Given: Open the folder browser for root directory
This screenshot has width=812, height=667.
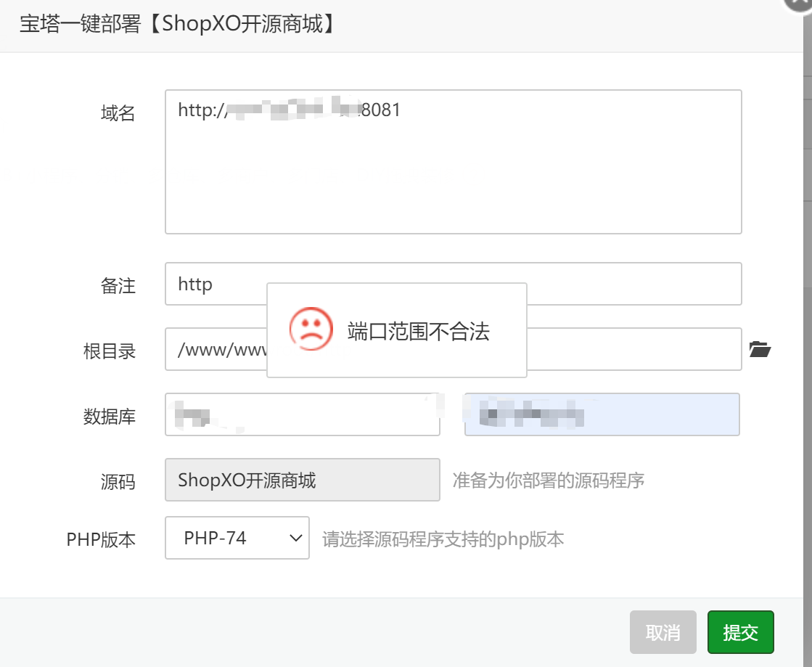Looking at the screenshot, I should pos(760,349).
